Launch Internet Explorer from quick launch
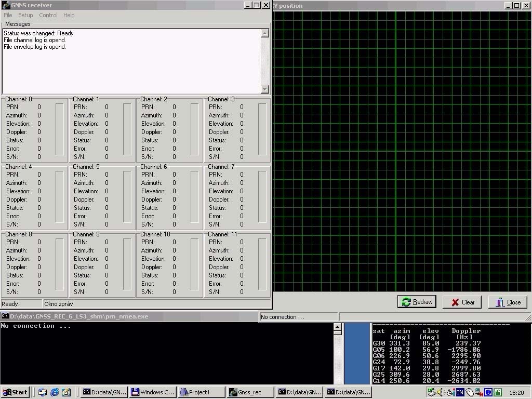Image resolution: width=532 pixels, height=399 pixels. 55,392
